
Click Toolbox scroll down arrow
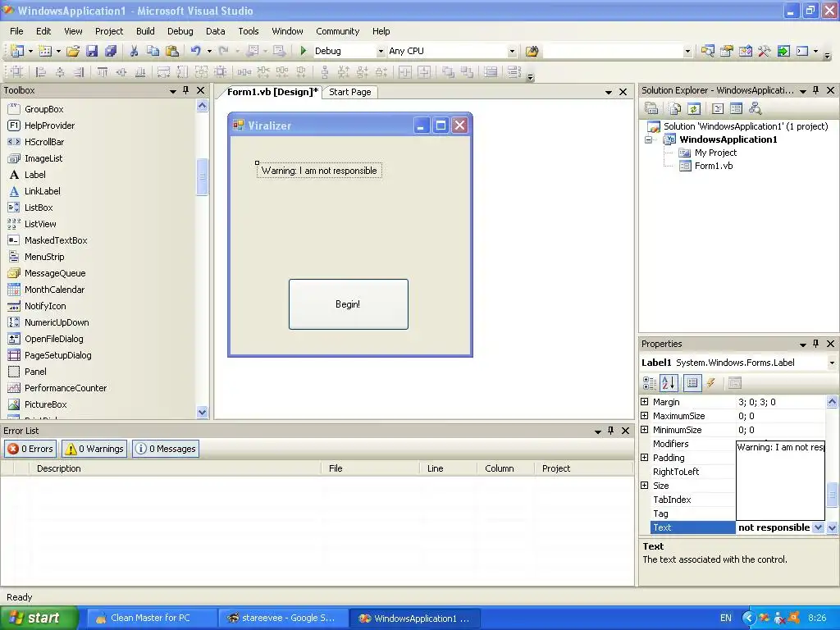coord(202,412)
